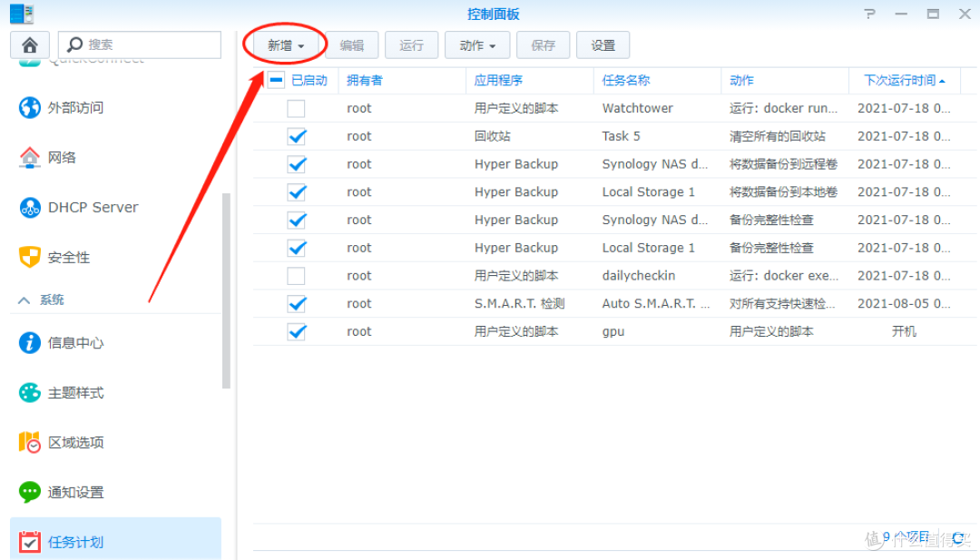Select the Auto S.M.A.R.T. task name
The image size is (980, 560).
pyautogui.click(x=656, y=304)
